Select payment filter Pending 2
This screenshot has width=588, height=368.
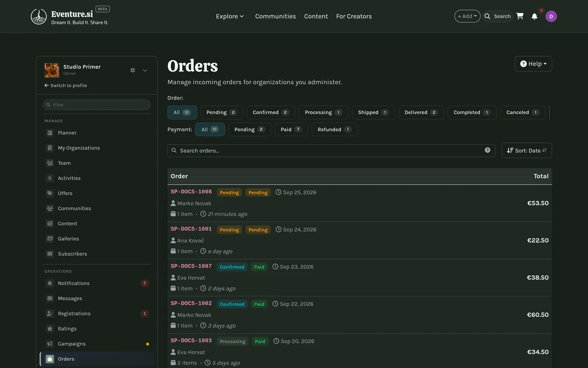pos(250,130)
